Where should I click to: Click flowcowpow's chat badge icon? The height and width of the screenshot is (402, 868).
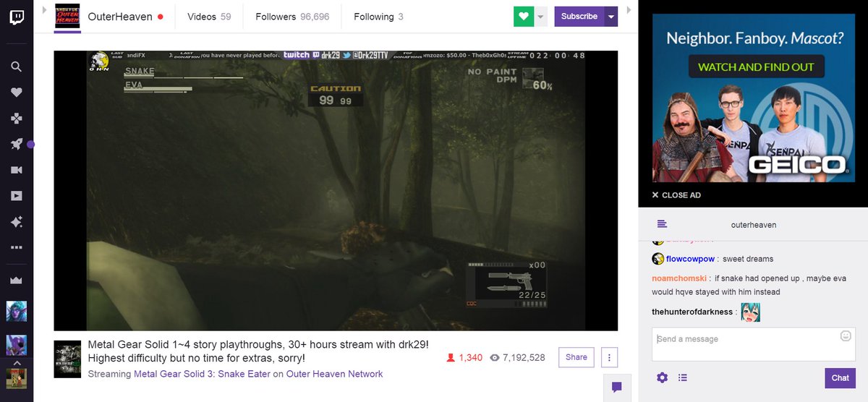point(658,259)
